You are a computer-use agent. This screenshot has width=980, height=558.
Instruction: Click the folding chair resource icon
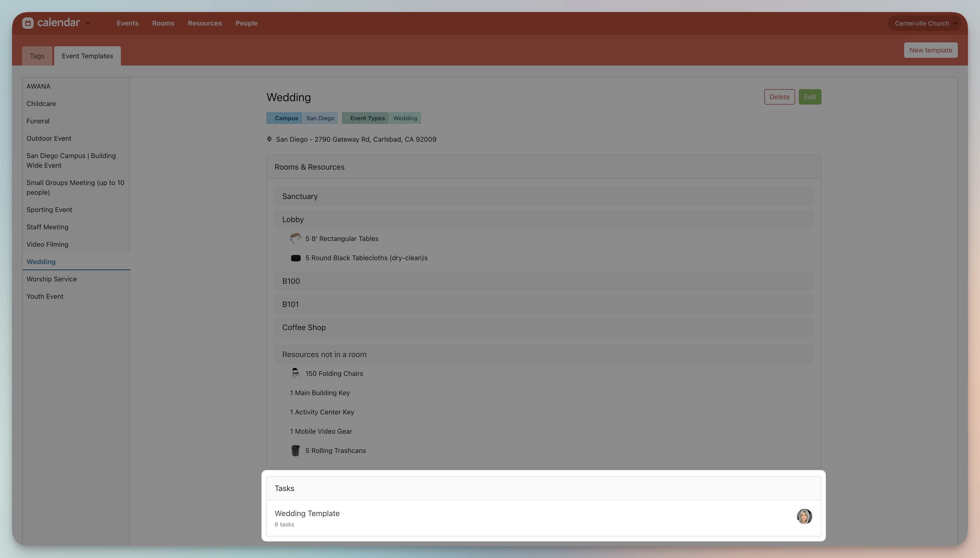click(x=295, y=373)
